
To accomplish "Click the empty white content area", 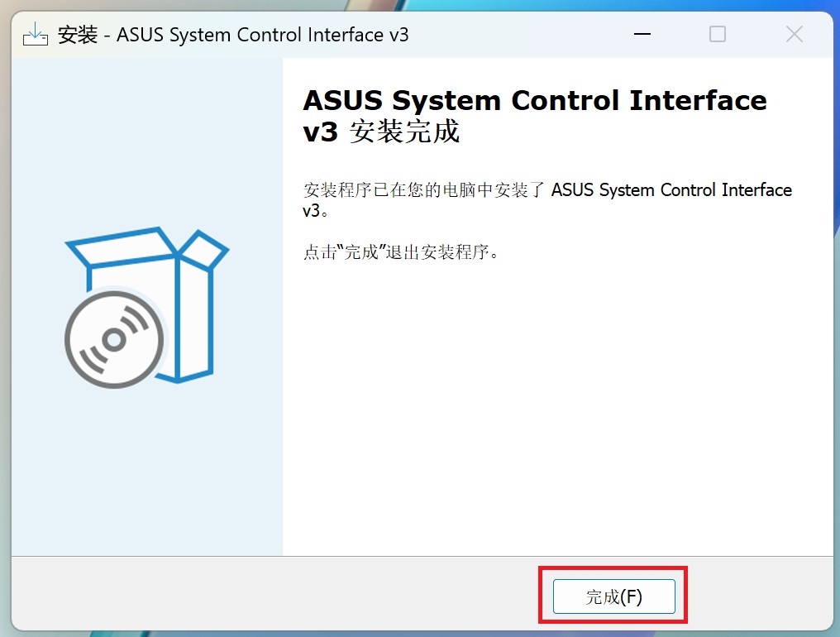I will click(557, 408).
